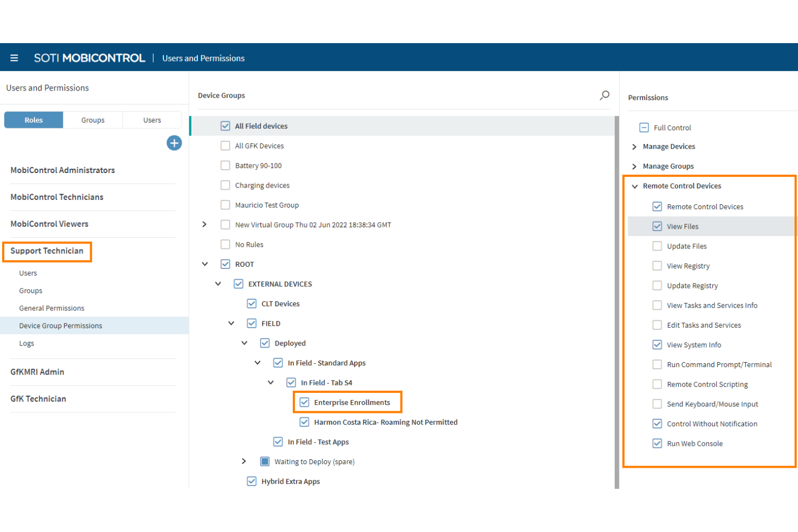Open Users under Support Technician
This screenshot has height=532, width=798.
pyautogui.click(x=28, y=273)
